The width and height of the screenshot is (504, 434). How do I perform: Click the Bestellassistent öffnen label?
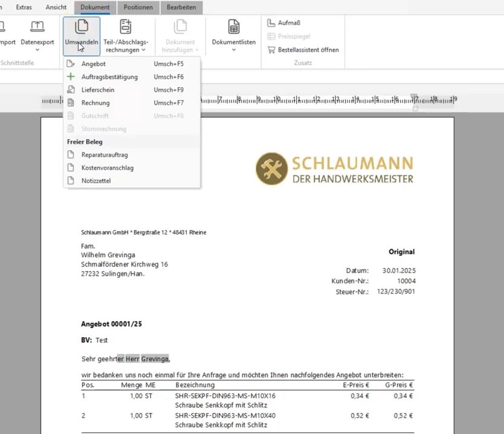(x=308, y=50)
